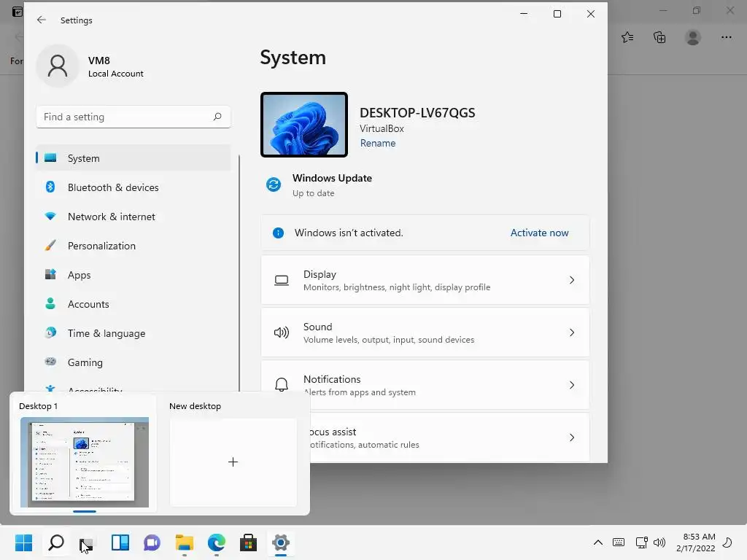This screenshot has width=747, height=560.
Task: Click inside the Find a setting box
Action: [x=133, y=117]
